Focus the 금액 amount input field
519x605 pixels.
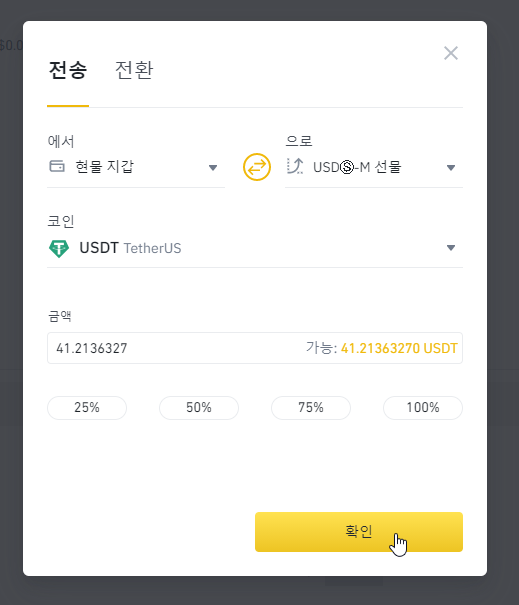click(x=255, y=348)
